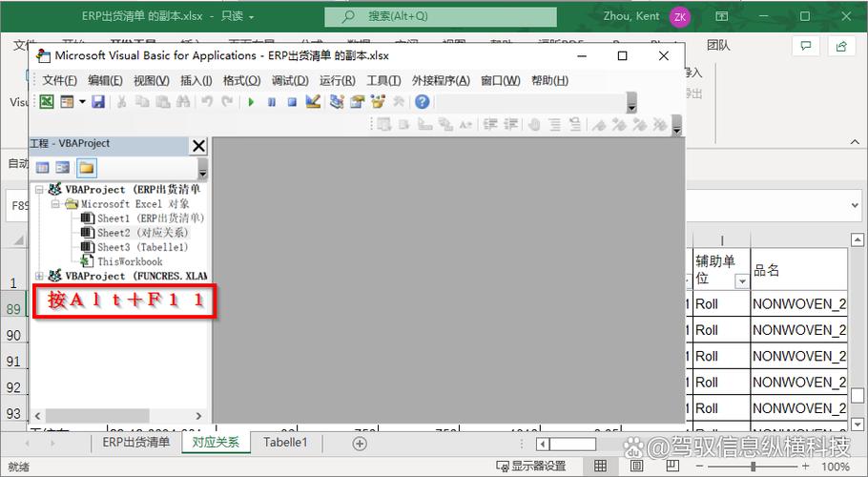Image resolution: width=868 pixels, height=477 pixels.
Task: Click the Outdent icon in edit toolbar
Action: coord(510,125)
